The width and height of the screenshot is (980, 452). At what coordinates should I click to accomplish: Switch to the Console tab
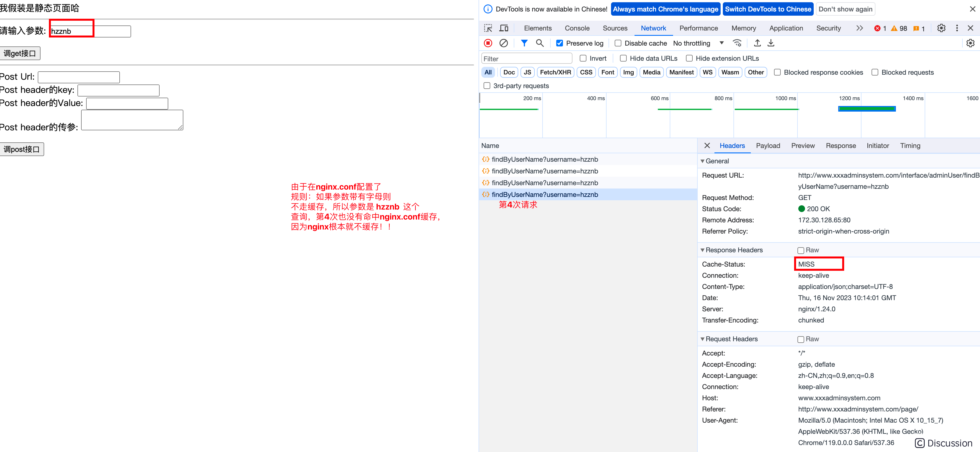pyautogui.click(x=577, y=28)
